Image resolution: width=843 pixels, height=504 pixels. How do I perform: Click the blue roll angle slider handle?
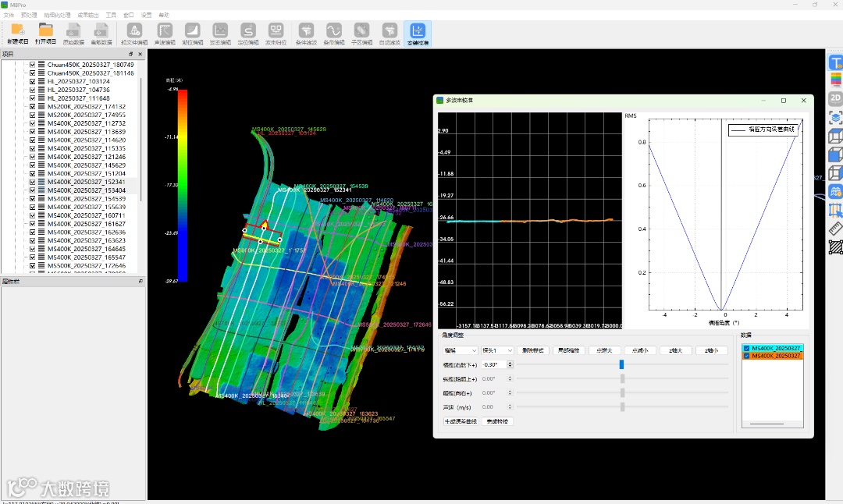click(621, 364)
